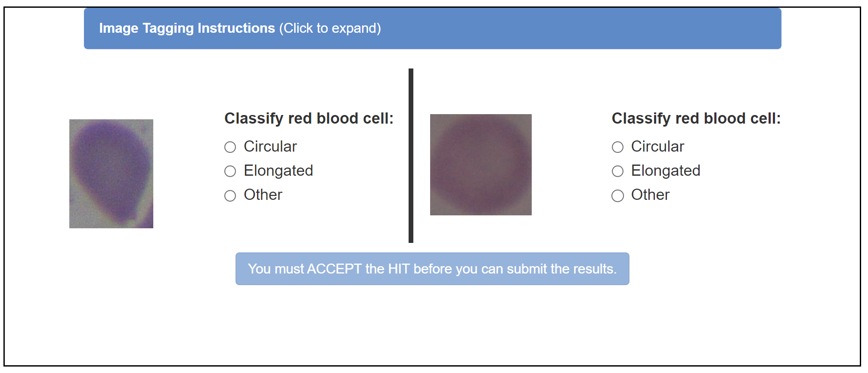The height and width of the screenshot is (373, 868).
Task: Mark right cell as Circular via radio circle
Action: (x=618, y=147)
